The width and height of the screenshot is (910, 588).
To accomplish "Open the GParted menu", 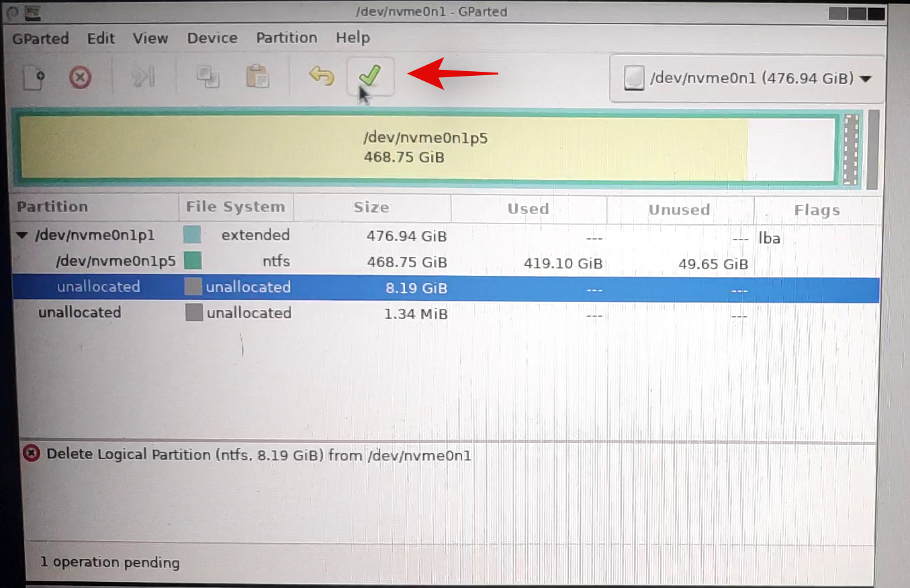I will click(40, 38).
